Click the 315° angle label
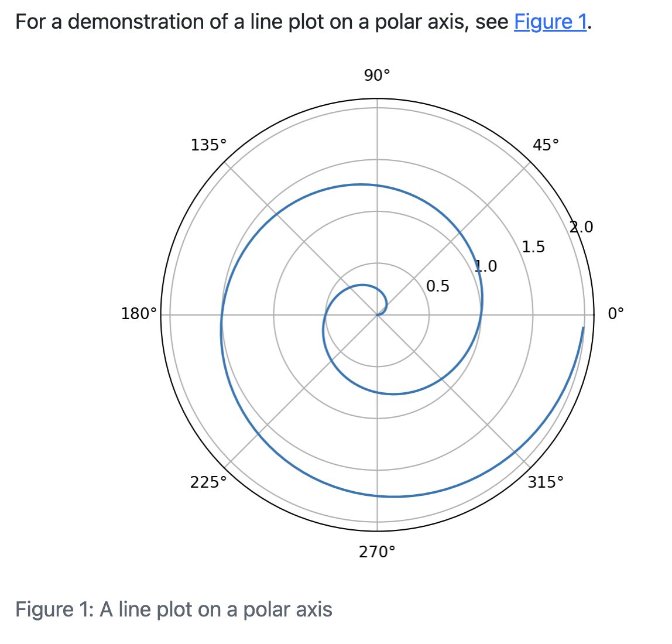The height and width of the screenshot is (644, 672). point(546,482)
